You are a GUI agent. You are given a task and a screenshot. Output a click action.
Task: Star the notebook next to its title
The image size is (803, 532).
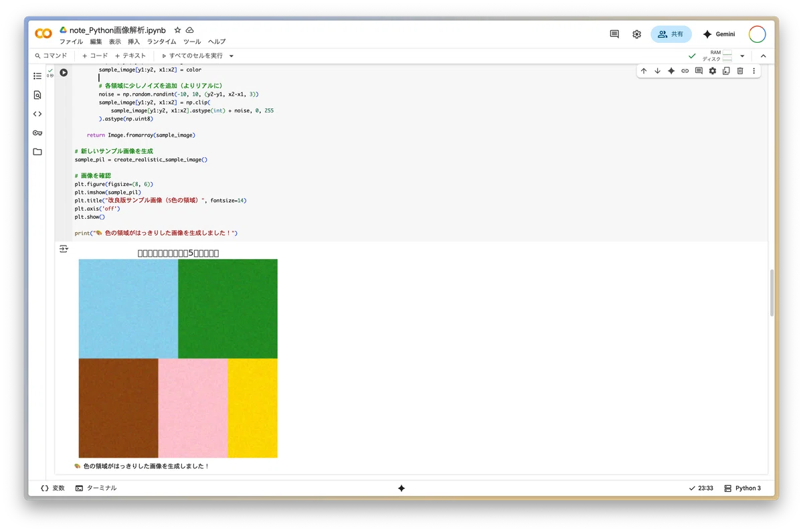tap(177, 30)
